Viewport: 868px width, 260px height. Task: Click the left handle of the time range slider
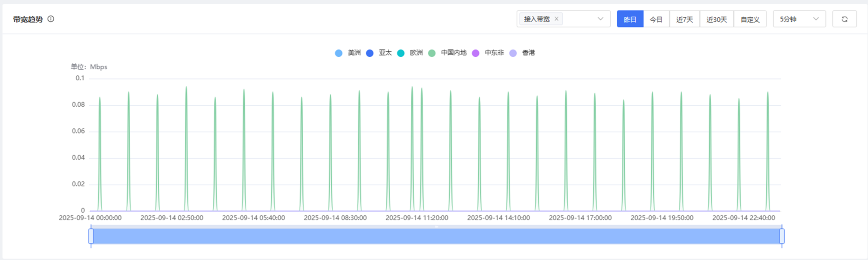(91, 236)
